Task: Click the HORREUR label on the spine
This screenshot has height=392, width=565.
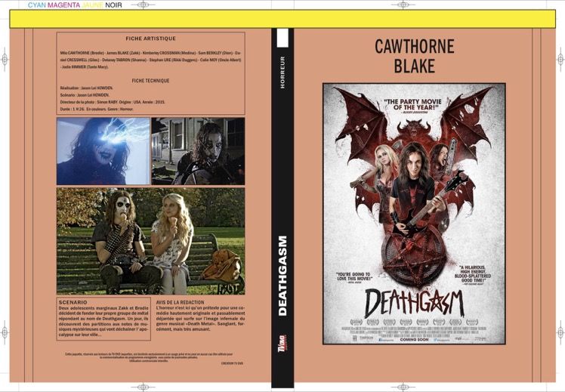Action: point(282,72)
